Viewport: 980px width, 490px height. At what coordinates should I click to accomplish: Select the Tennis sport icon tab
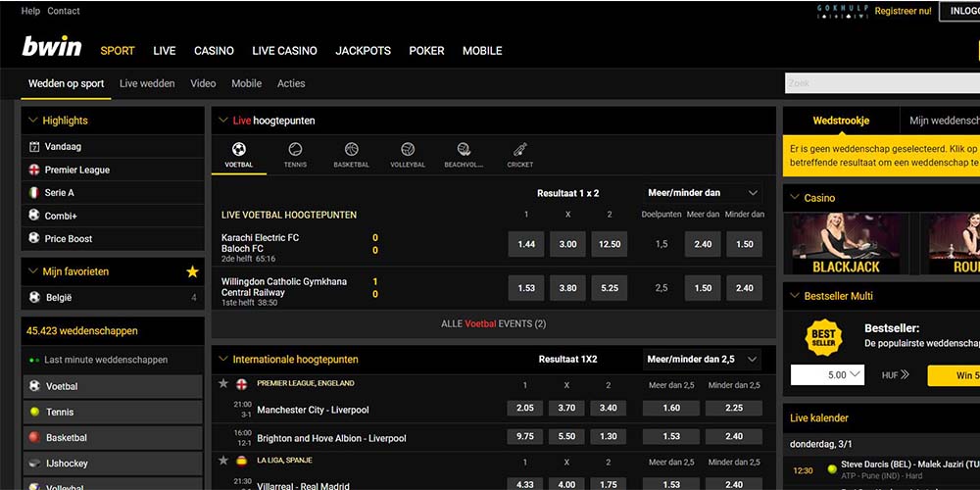click(x=295, y=155)
